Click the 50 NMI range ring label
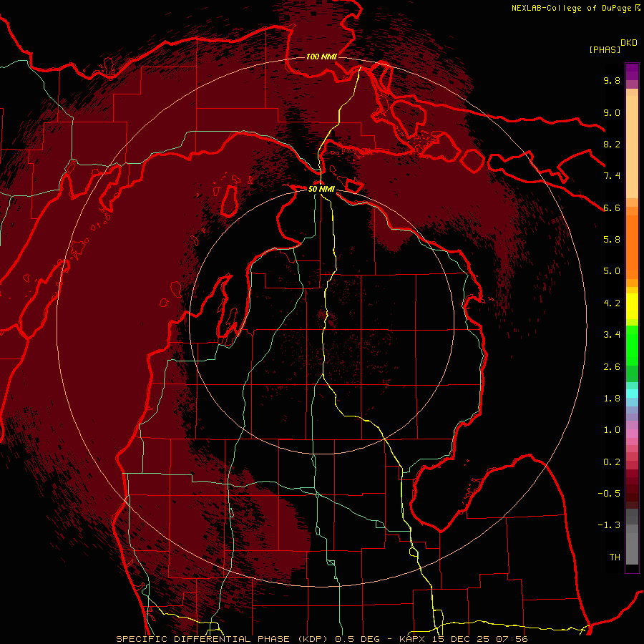The image size is (644, 644). pos(321,189)
